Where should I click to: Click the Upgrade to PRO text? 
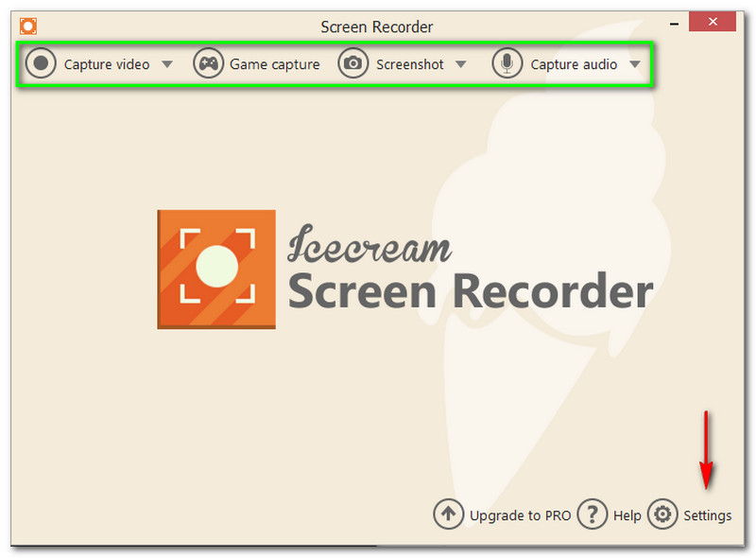(x=521, y=515)
